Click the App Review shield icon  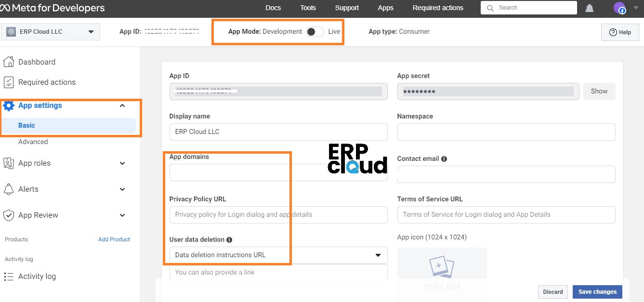[9, 215]
